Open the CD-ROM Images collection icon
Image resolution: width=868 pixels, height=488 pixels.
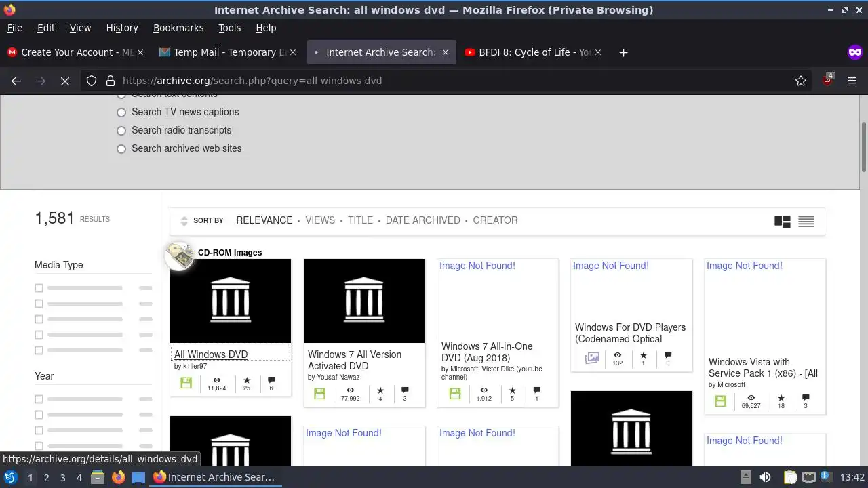pos(180,256)
